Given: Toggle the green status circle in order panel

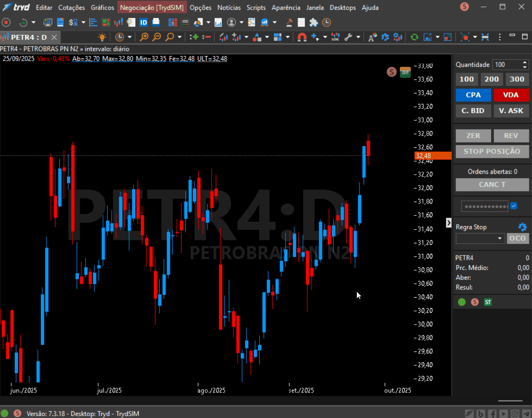Looking at the screenshot, I should tap(462, 302).
